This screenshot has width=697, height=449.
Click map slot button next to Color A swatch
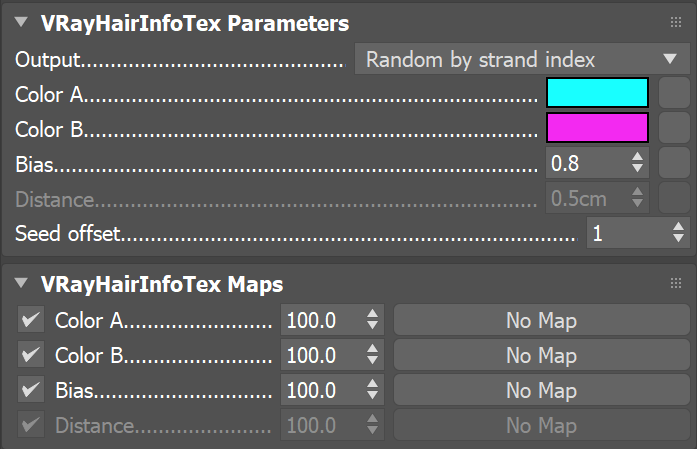coord(674,93)
